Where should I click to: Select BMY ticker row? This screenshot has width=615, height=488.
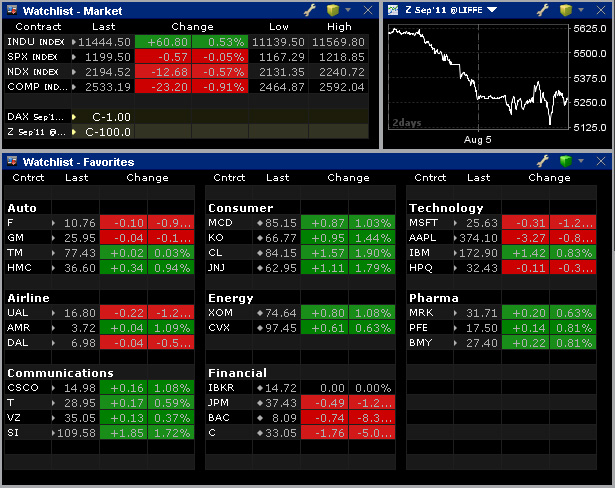502,343
